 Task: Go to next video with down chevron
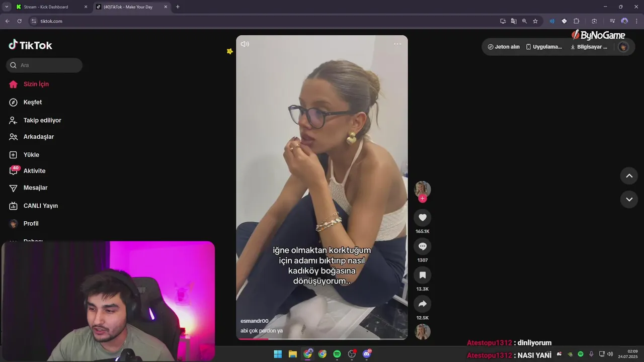pos(629,199)
